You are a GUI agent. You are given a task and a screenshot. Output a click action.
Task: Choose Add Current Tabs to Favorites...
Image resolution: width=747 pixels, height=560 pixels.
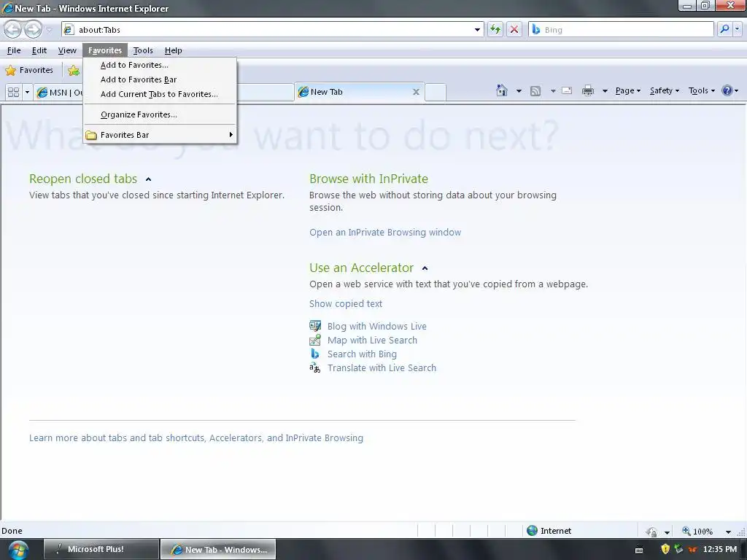pos(160,94)
